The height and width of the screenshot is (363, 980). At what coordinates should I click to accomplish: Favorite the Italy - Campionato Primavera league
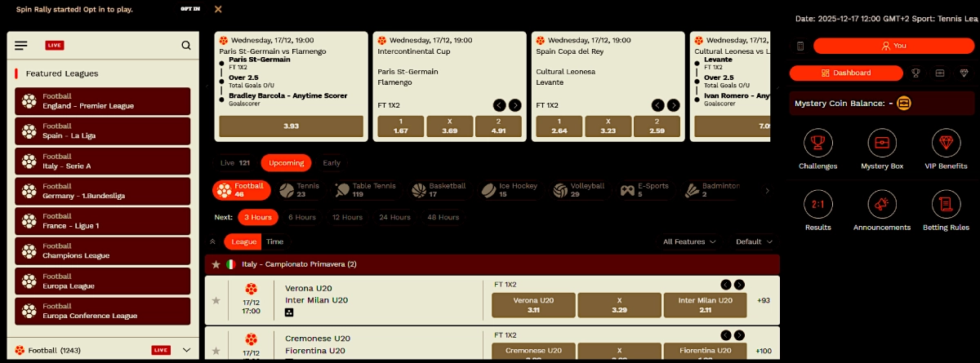point(216,264)
